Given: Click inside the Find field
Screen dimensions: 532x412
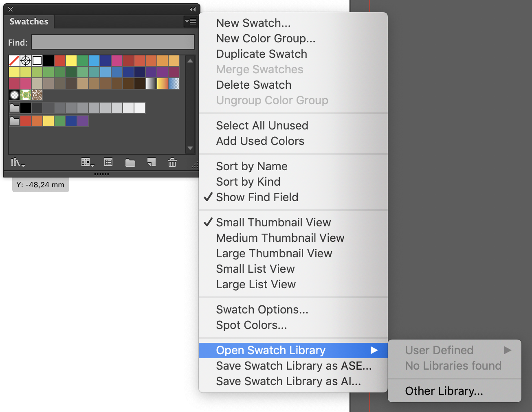Looking at the screenshot, I should (113, 42).
